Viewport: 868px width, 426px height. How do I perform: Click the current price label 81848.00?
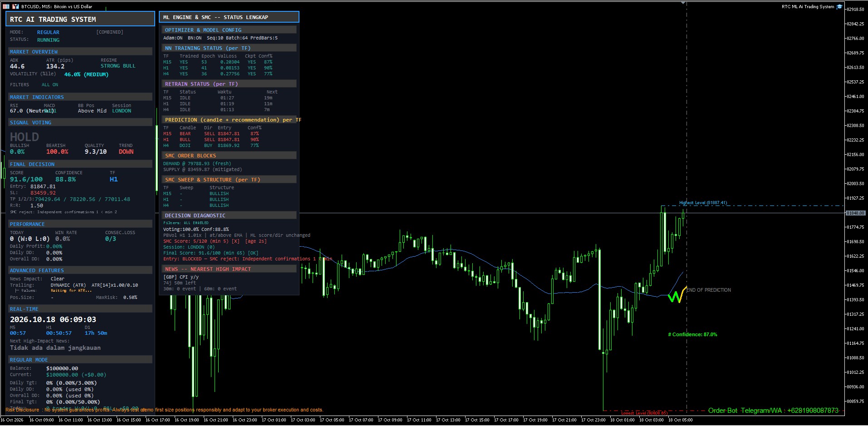[x=855, y=213]
